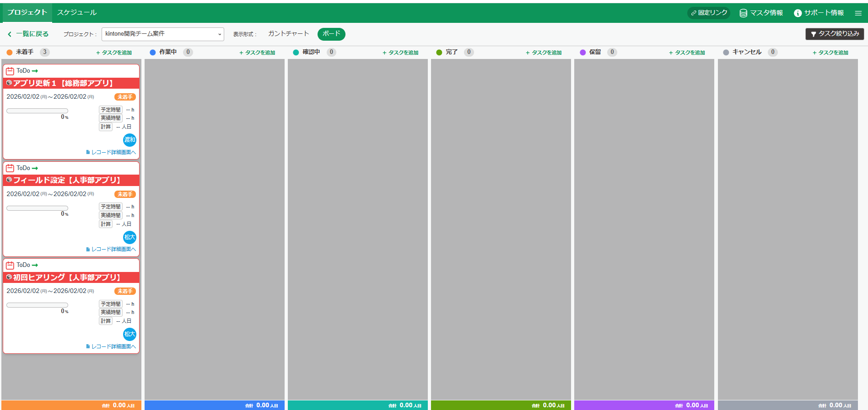This screenshot has height=410, width=868.
Task: Click calendar icon on アプリ更新1 card
Action: (10, 71)
